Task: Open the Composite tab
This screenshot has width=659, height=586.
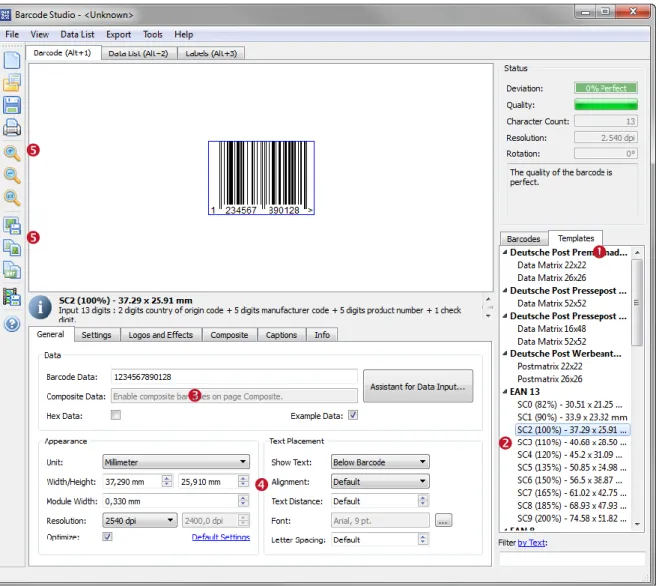Action: (229, 335)
